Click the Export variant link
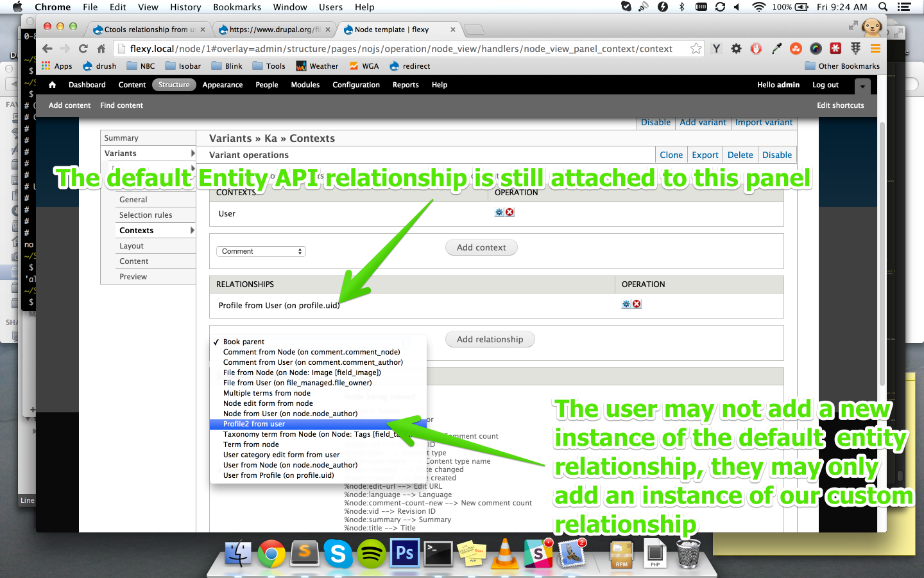This screenshot has height=578, width=924. 705,155
